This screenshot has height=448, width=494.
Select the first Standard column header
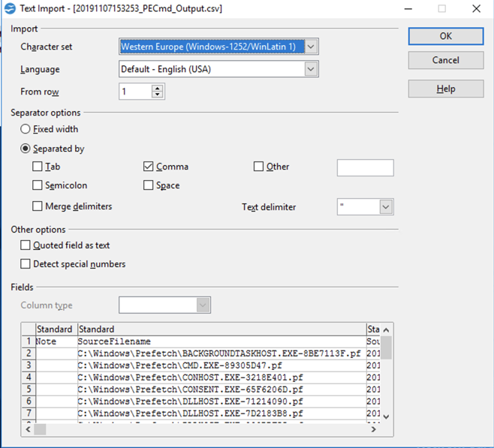pyautogui.click(x=56, y=329)
